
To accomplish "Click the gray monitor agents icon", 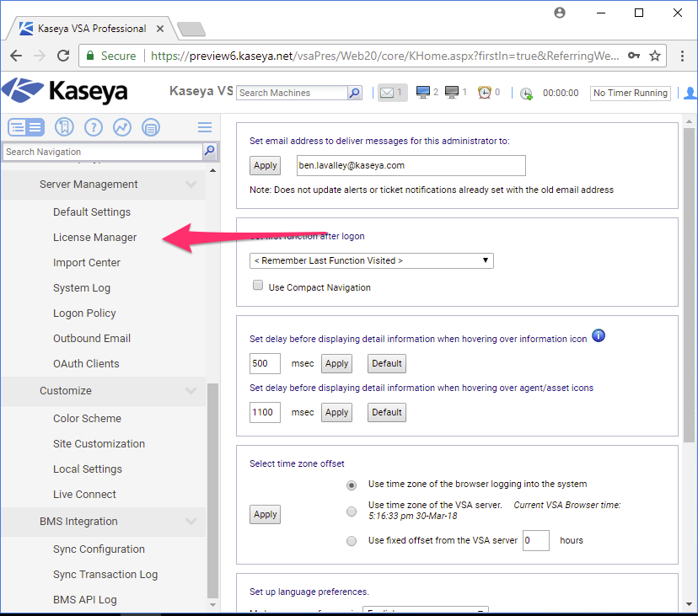I will click(451, 92).
